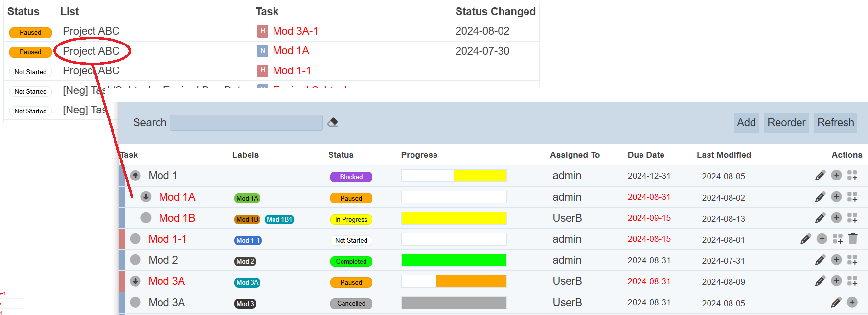Click the yellow progress bar of Mod 1B
The image size is (868, 315).
(454, 218)
